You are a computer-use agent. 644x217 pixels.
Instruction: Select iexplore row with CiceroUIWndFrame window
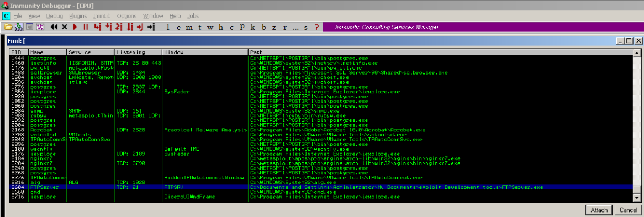pos(321,197)
